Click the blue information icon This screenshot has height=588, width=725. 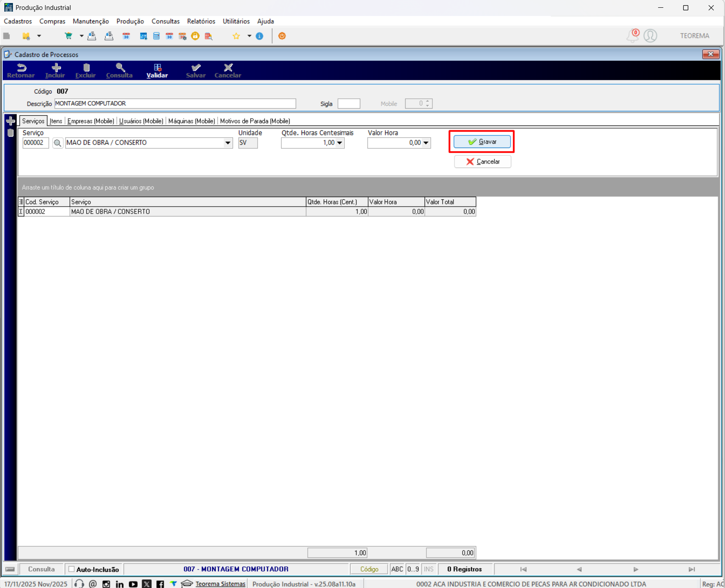(259, 36)
